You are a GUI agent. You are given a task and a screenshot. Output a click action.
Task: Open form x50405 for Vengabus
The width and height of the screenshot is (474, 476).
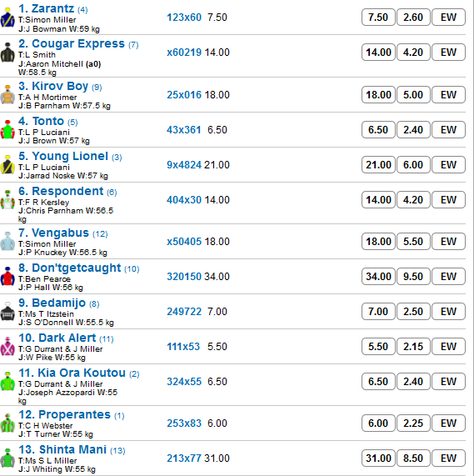pos(184,242)
